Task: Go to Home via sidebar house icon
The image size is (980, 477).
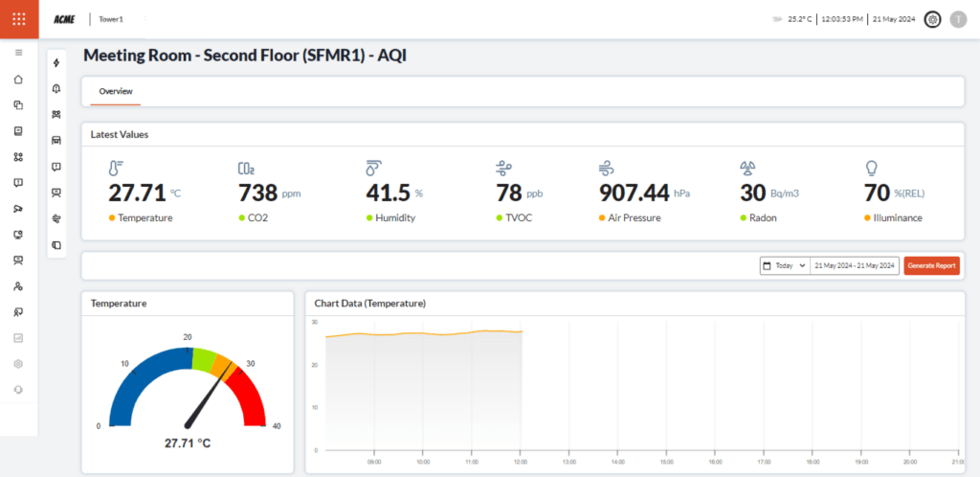Action: pos(19,79)
